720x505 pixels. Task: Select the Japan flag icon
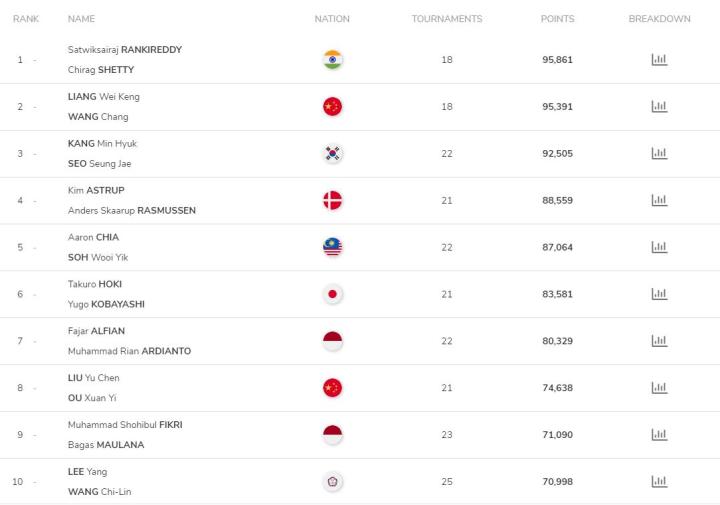[x=332, y=294]
